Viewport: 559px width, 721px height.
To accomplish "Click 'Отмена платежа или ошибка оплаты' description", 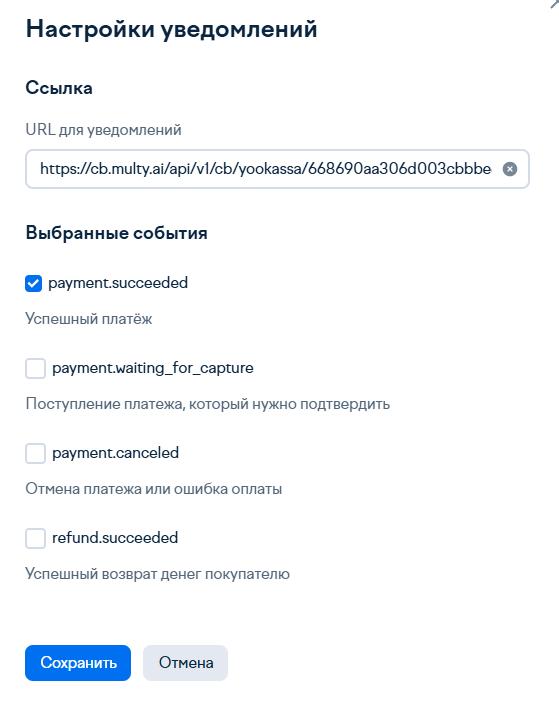I will coord(154,489).
